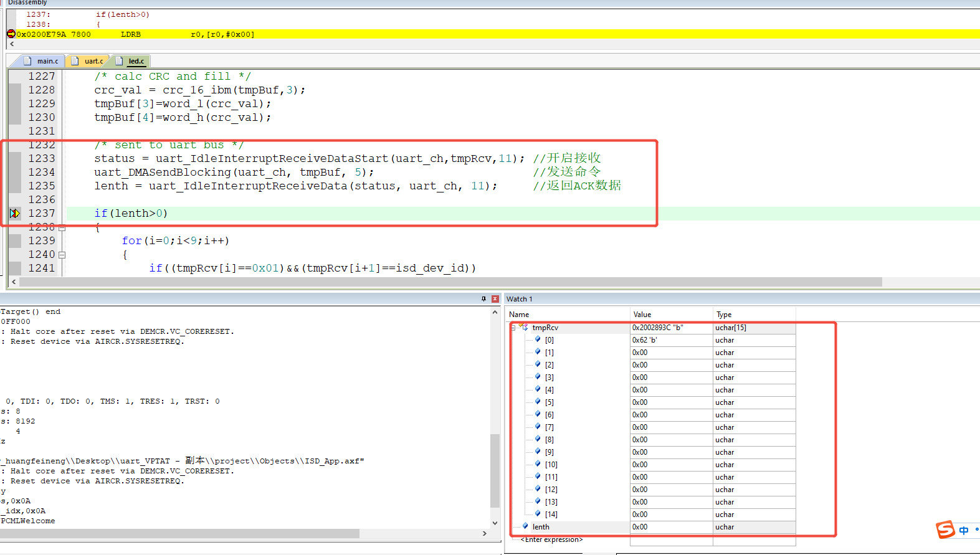The image size is (980, 555).
Task: Click the blue cube icon of element [7]
Action: 538,427
